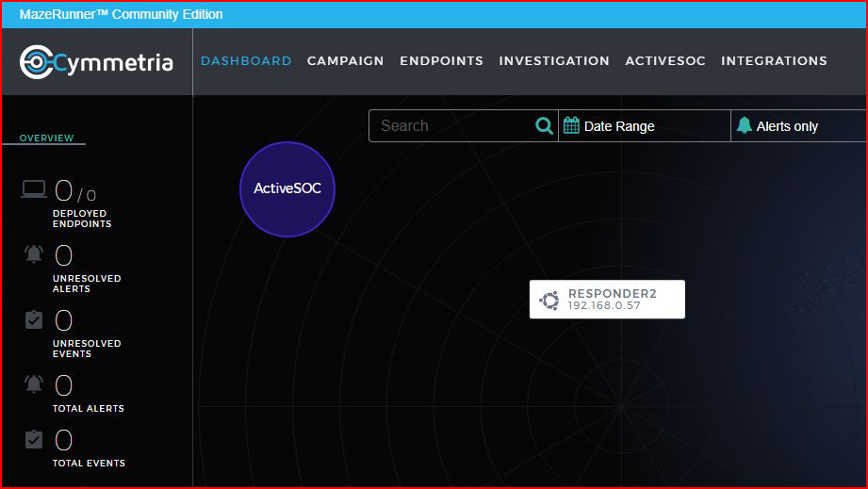Switch to the Endpoints tab
868x489 pixels.
tap(441, 61)
